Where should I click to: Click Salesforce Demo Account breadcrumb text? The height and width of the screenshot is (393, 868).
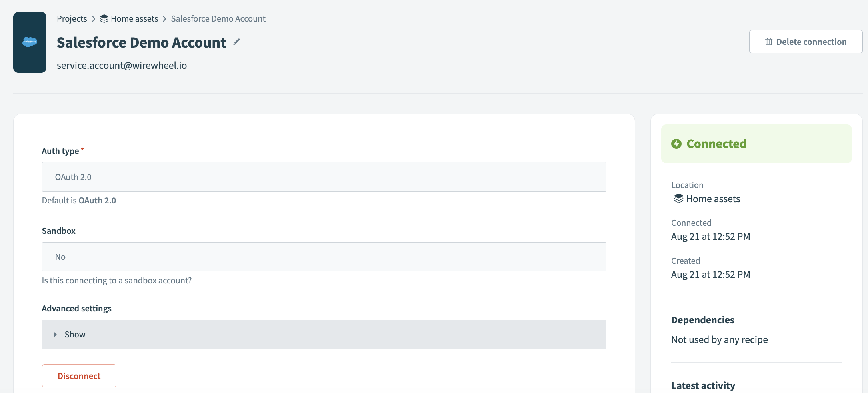point(218,19)
